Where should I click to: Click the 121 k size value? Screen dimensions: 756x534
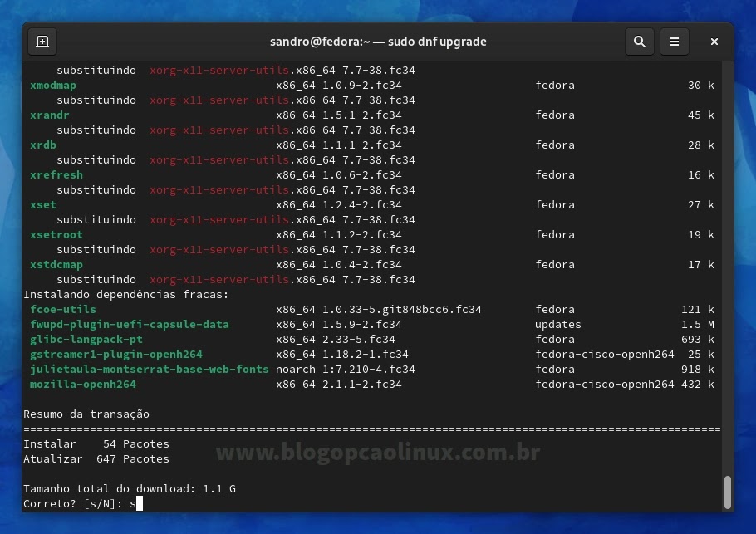click(x=698, y=310)
